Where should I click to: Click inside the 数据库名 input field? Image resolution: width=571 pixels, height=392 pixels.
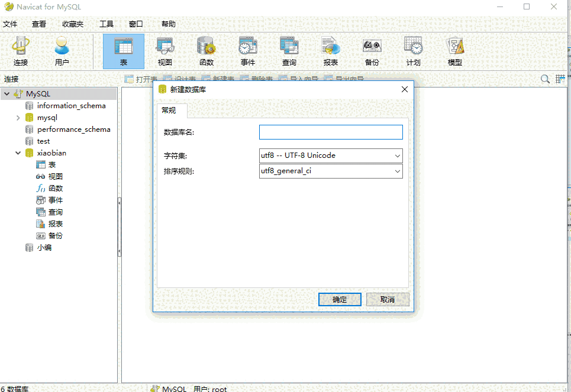coord(330,132)
